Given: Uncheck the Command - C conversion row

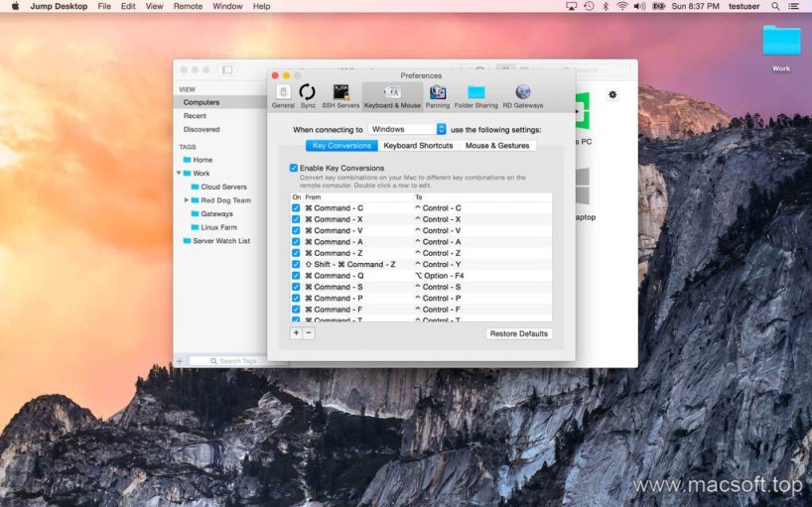Looking at the screenshot, I should (x=296, y=208).
